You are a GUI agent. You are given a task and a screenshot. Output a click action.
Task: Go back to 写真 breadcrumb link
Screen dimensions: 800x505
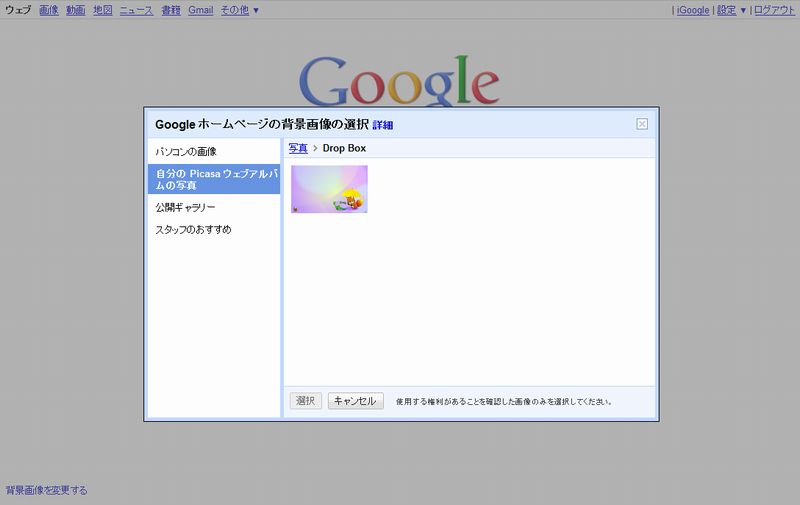point(298,148)
